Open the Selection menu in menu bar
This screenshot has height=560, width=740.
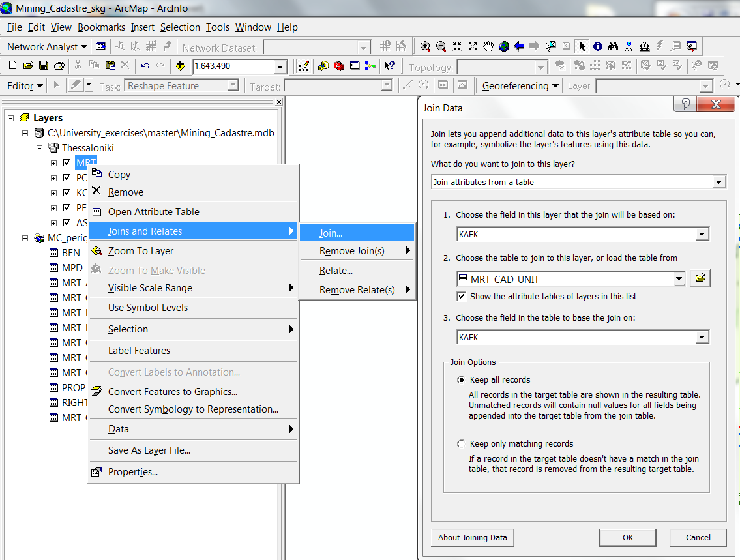point(180,27)
